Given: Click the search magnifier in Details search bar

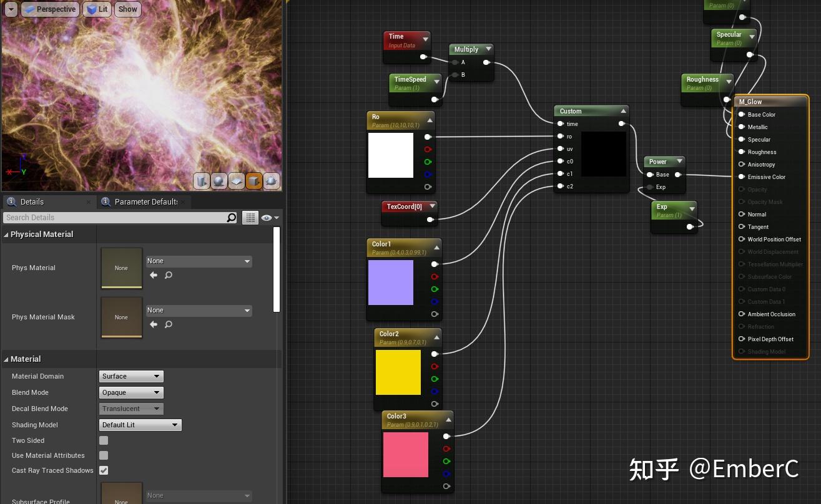Looking at the screenshot, I should [231, 217].
